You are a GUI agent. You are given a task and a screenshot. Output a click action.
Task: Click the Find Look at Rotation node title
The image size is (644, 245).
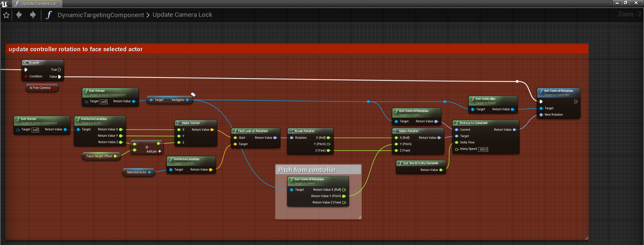pos(253,131)
